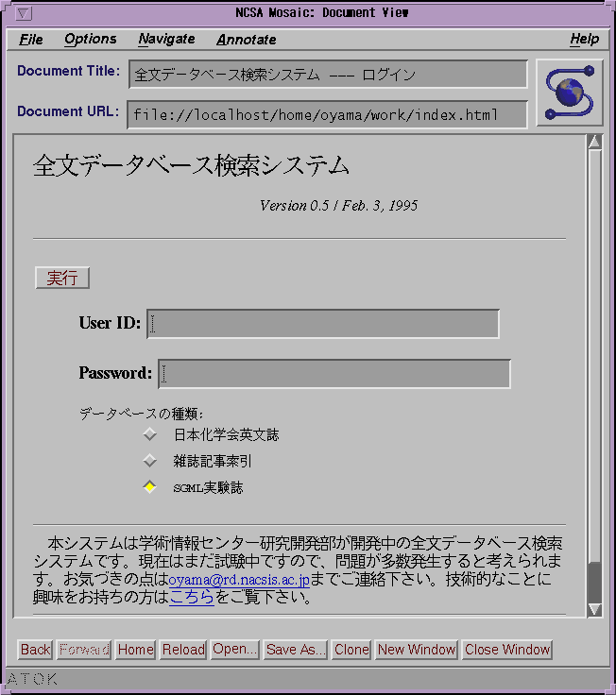Image resolution: width=616 pixels, height=695 pixels.
Task: Select the SGML実験誌 radio option
Action: 150,487
